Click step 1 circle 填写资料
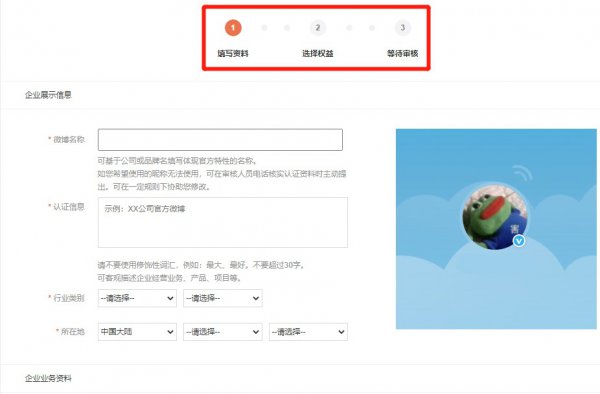This screenshot has width=600, height=394. 233,28
